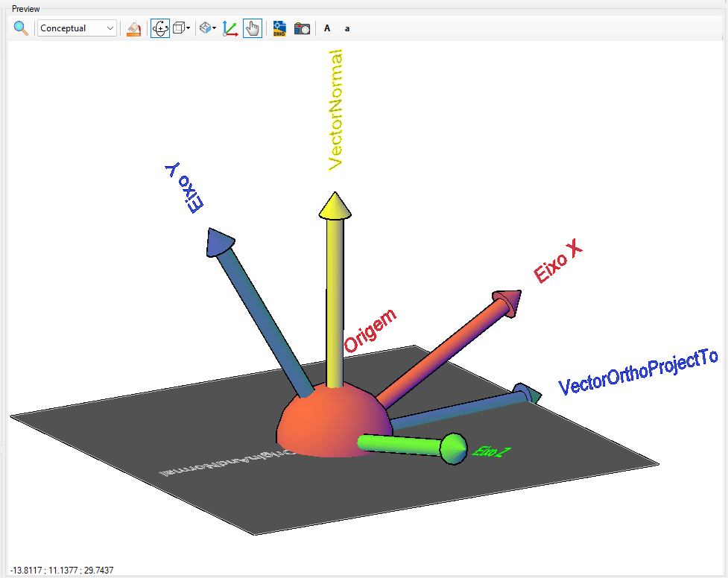This screenshot has height=578, width=728.
Task: Capture a snapshot with the camera icon
Action: (x=302, y=28)
